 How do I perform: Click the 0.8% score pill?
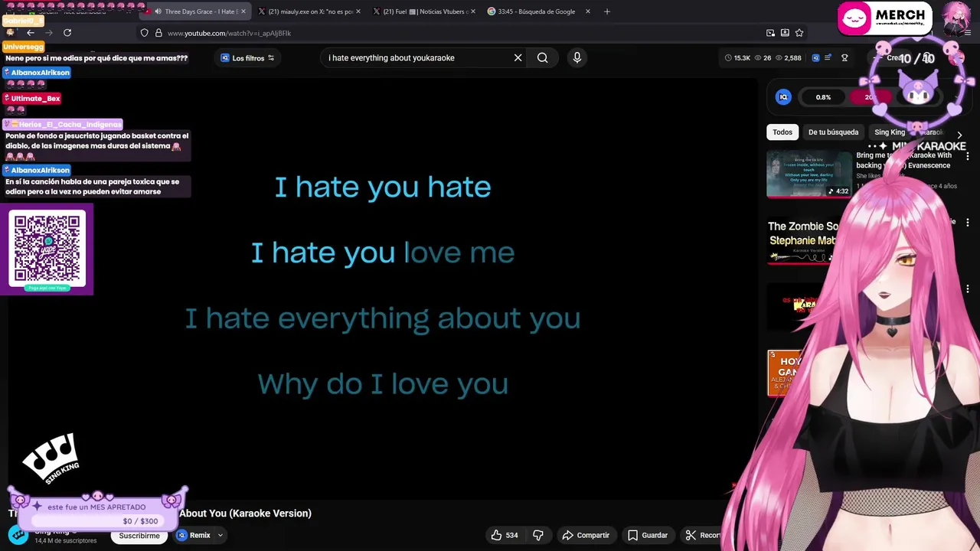(824, 97)
